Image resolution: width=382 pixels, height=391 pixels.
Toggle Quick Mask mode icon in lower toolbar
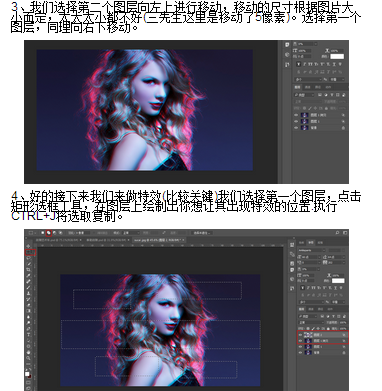point(29,382)
